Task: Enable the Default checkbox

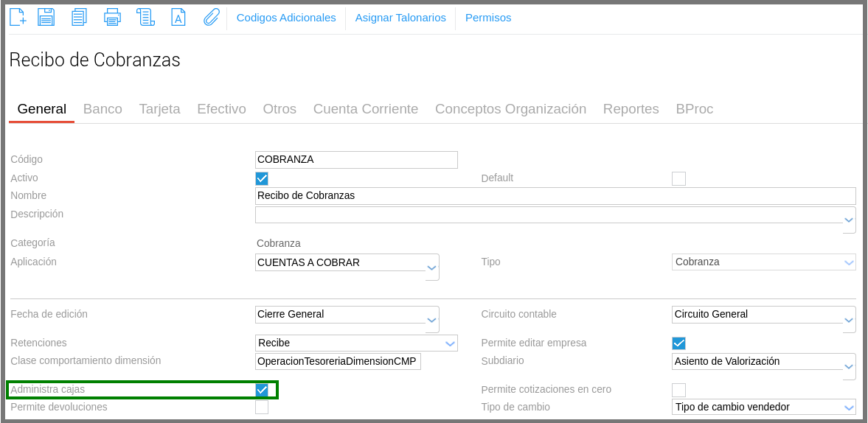Action: 678,178
